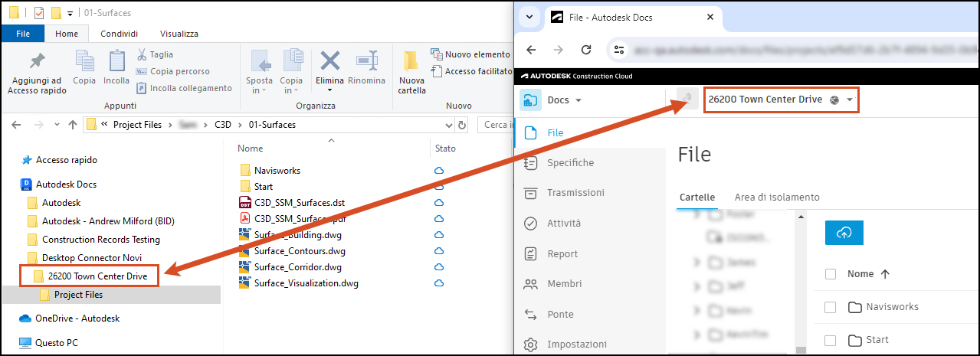The height and width of the screenshot is (356, 980).
Task: Open the browser tab list dropdown
Action: (x=529, y=17)
